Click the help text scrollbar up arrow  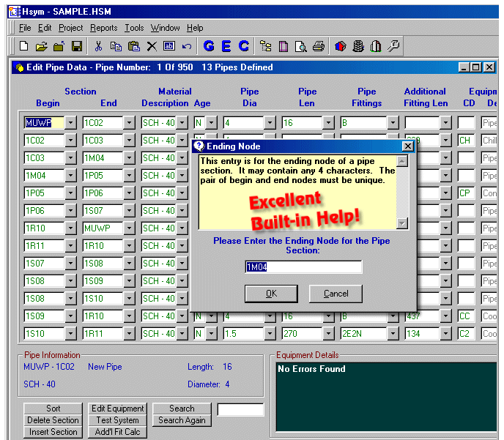[402, 161]
